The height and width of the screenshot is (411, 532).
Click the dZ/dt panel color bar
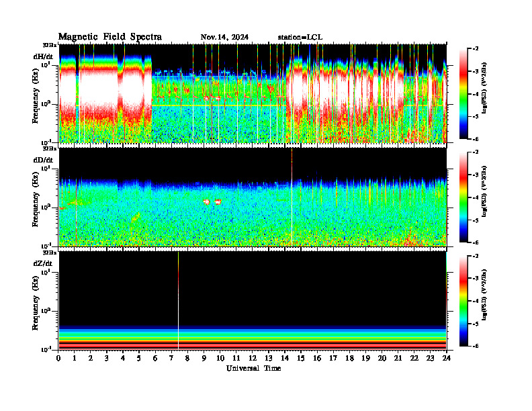click(x=463, y=301)
